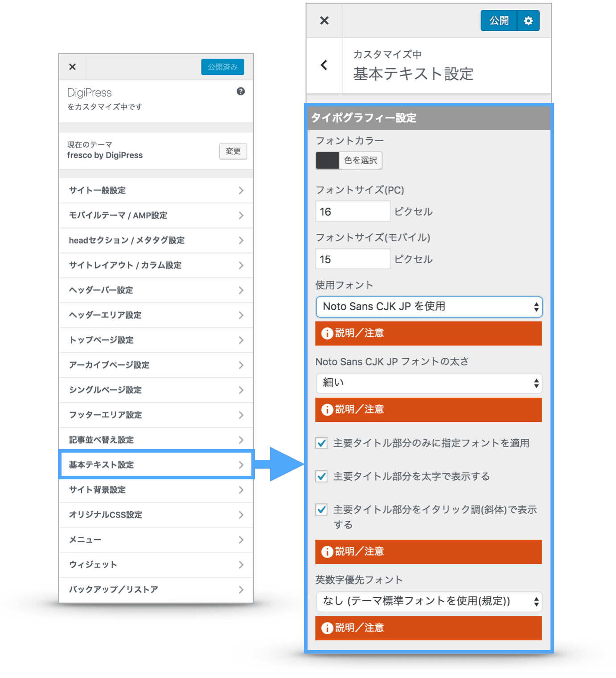Click info icon under 使用フォント dropdown
This screenshot has height=678, width=616.
click(327, 333)
